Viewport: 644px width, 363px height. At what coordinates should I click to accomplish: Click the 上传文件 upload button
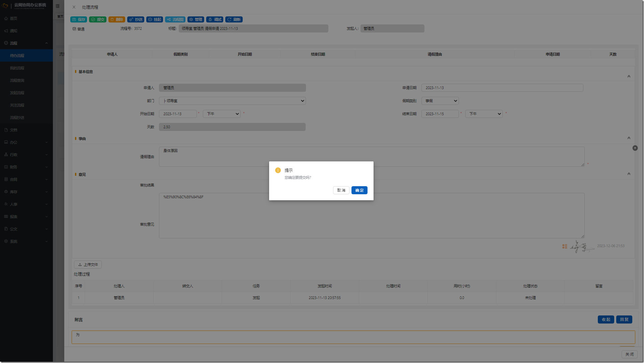click(x=88, y=265)
